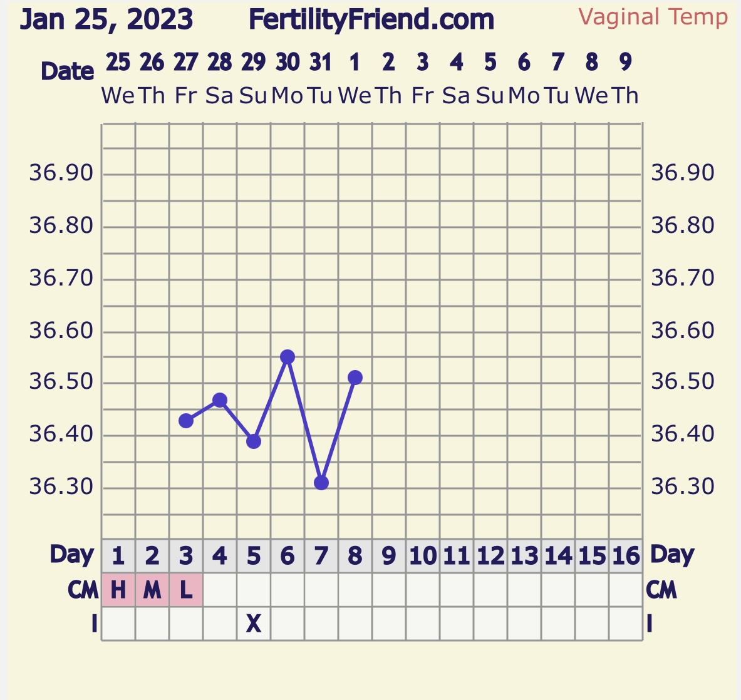Click the lowest temperature point on day 7
The height and width of the screenshot is (700, 741).
321,483
